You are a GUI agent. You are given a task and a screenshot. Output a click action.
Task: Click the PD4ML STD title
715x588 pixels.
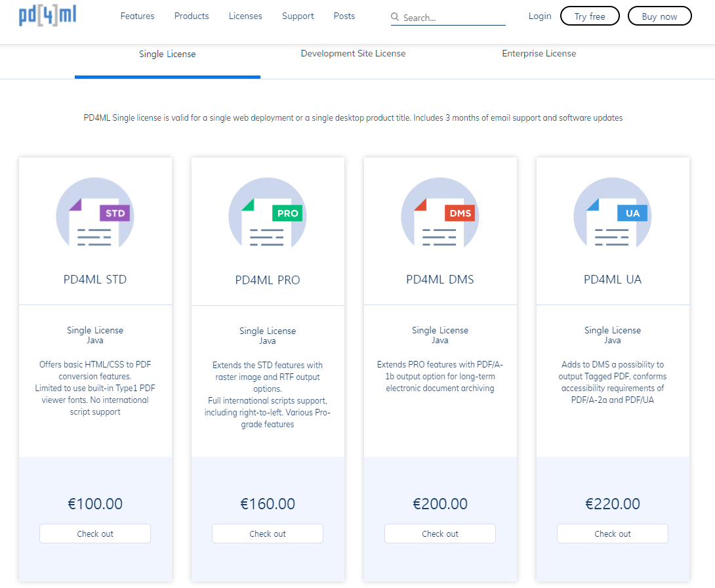coord(95,279)
